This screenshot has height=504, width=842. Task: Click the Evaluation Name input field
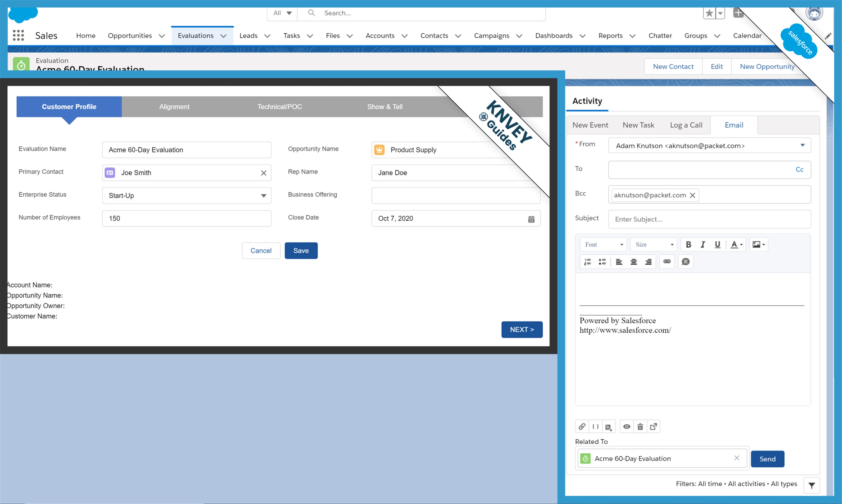186,150
